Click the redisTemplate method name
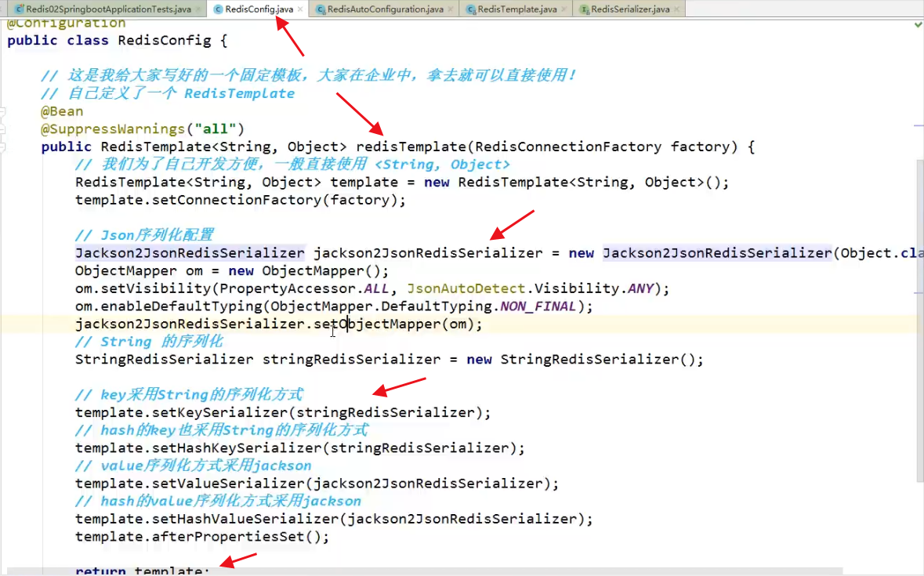924x576 pixels. tap(411, 147)
